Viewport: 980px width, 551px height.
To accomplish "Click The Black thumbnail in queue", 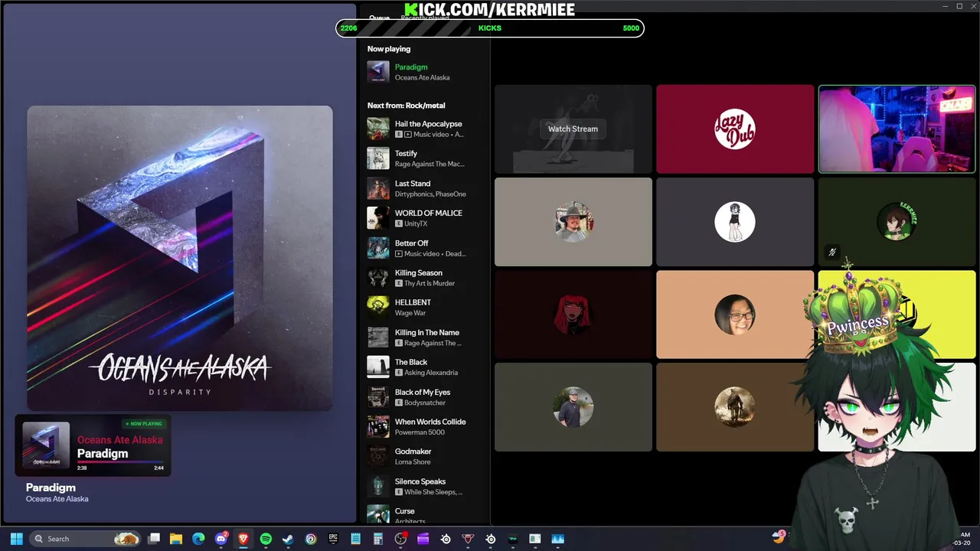I will click(x=378, y=367).
